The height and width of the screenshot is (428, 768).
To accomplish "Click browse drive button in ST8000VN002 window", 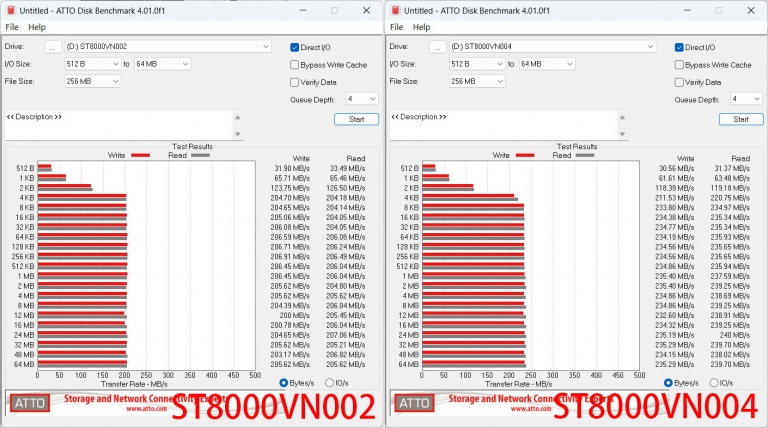I will pyautogui.click(x=53, y=47).
